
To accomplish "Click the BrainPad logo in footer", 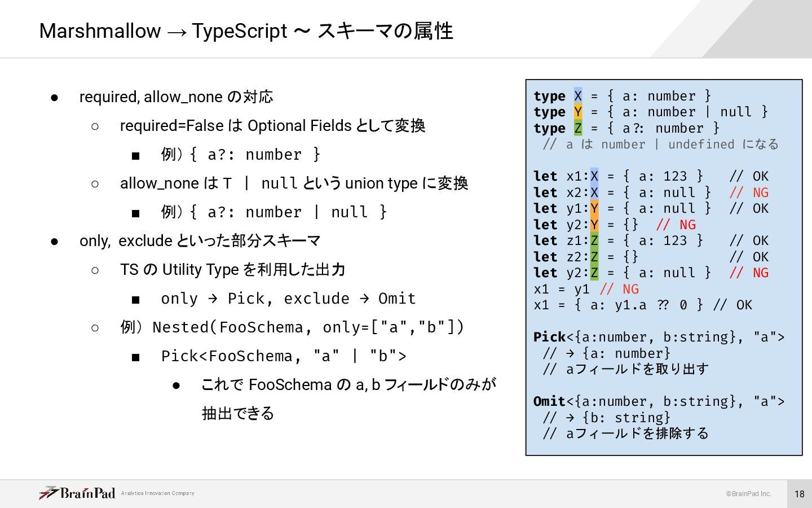I will tap(77, 493).
